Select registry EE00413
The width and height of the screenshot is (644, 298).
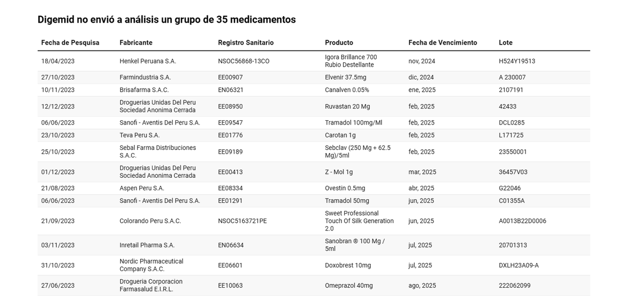point(230,172)
